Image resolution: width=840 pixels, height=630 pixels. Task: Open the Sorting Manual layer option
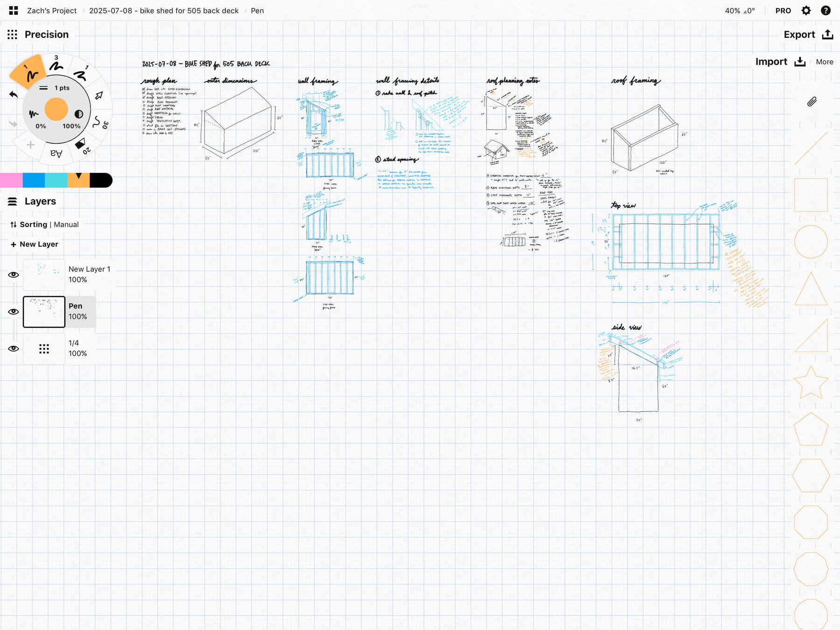point(45,225)
